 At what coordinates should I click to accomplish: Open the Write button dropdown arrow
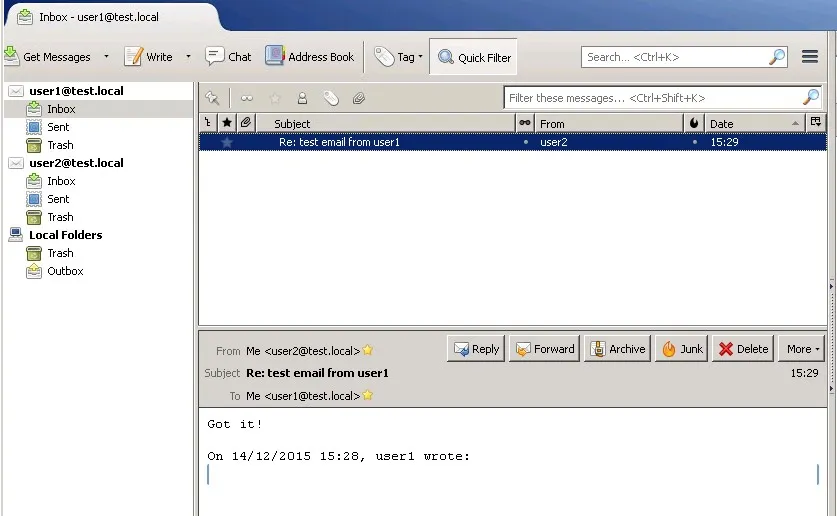188,57
